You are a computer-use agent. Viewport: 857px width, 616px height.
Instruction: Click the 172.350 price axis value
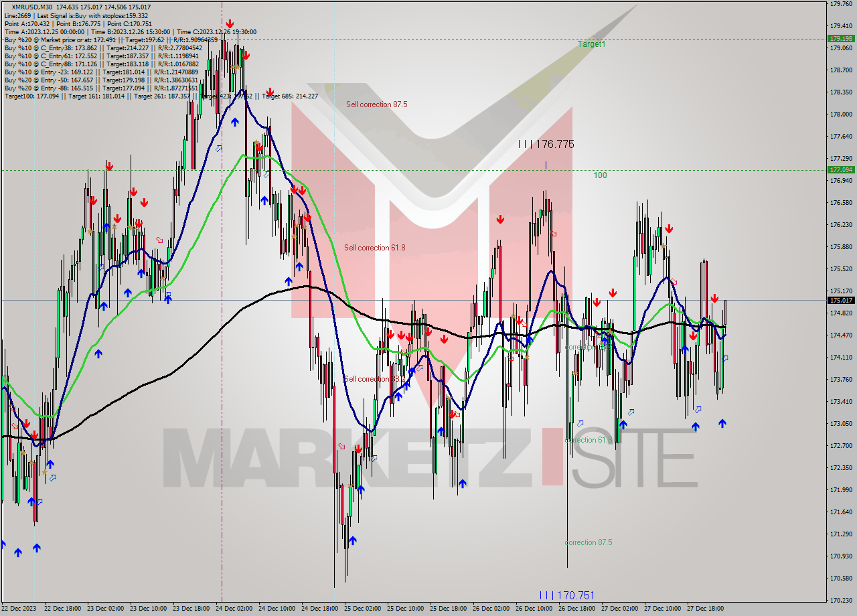[842, 467]
